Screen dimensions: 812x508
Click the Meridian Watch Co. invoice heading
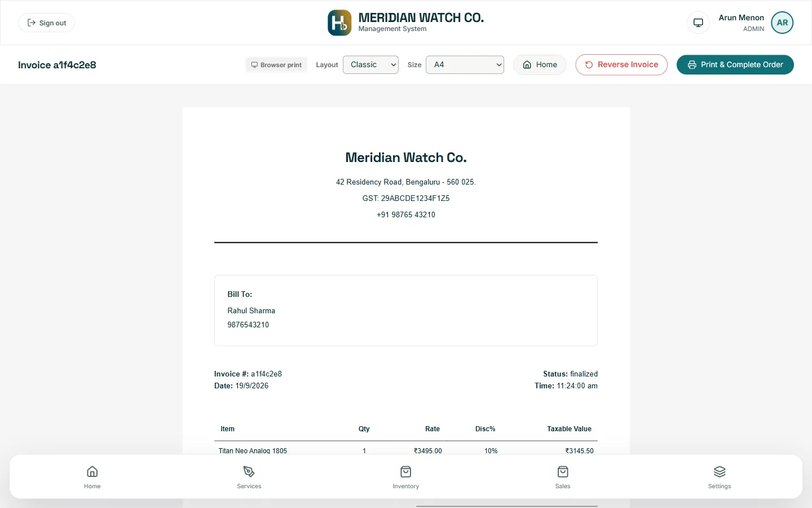click(x=406, y=157)
